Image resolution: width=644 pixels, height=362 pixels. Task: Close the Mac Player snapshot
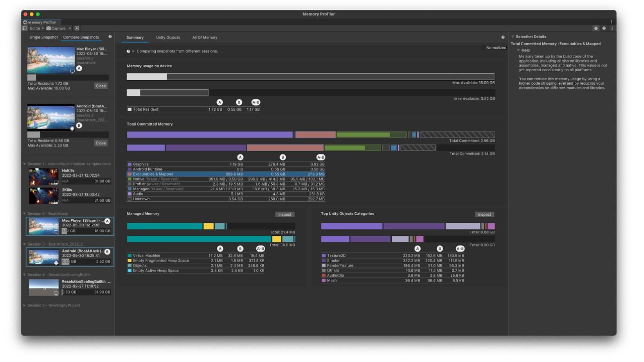tap(101, 86)
